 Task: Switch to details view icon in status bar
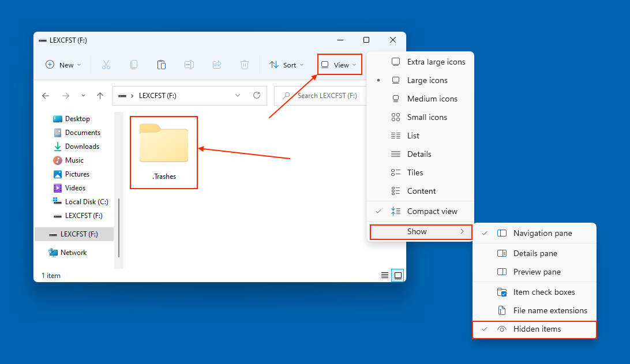click(385, 276)
